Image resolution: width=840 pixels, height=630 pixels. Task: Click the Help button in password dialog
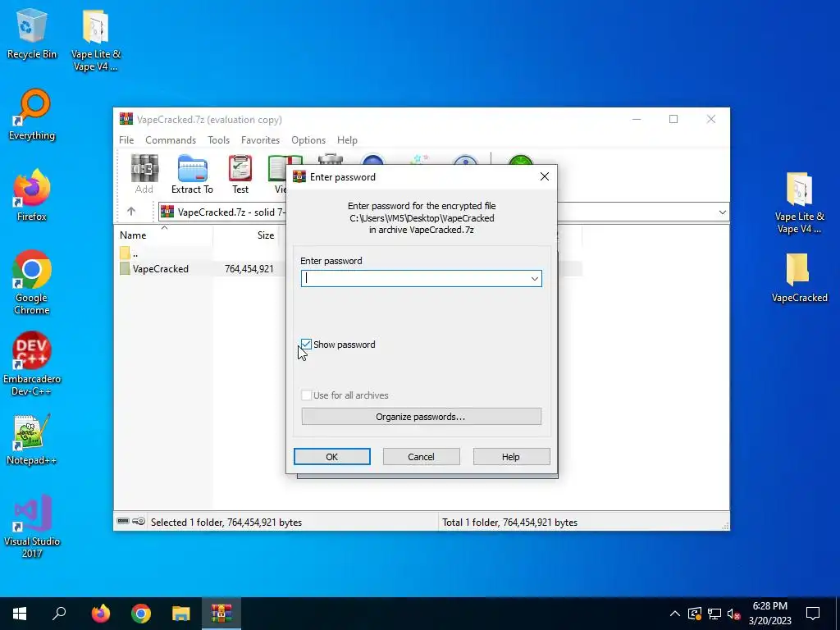[x=511, y=456]
